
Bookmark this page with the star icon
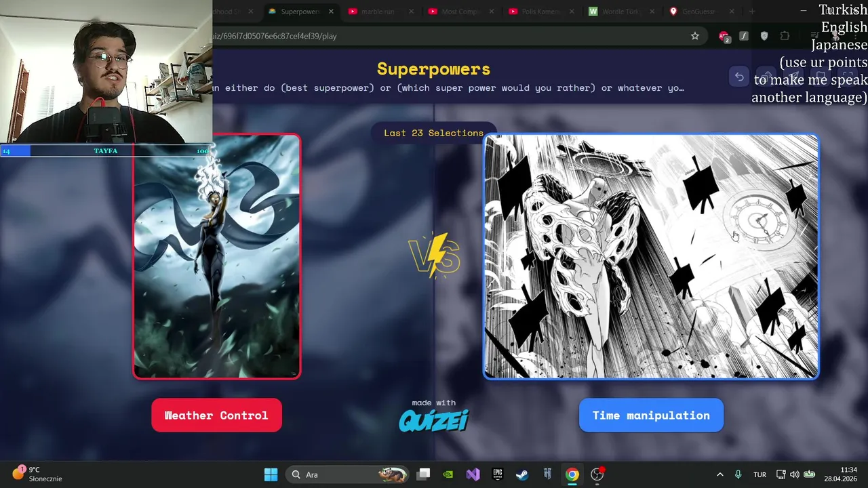pyautogui.click(x=695, y=36)
